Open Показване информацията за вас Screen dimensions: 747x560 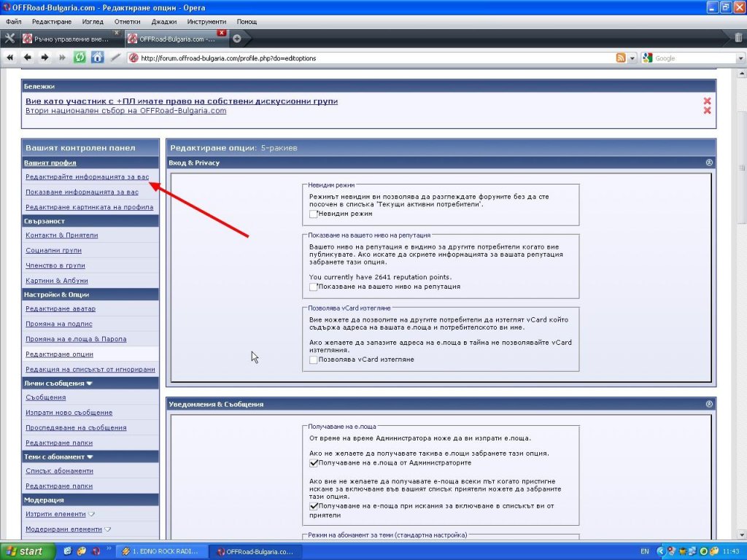click(82, 192)
